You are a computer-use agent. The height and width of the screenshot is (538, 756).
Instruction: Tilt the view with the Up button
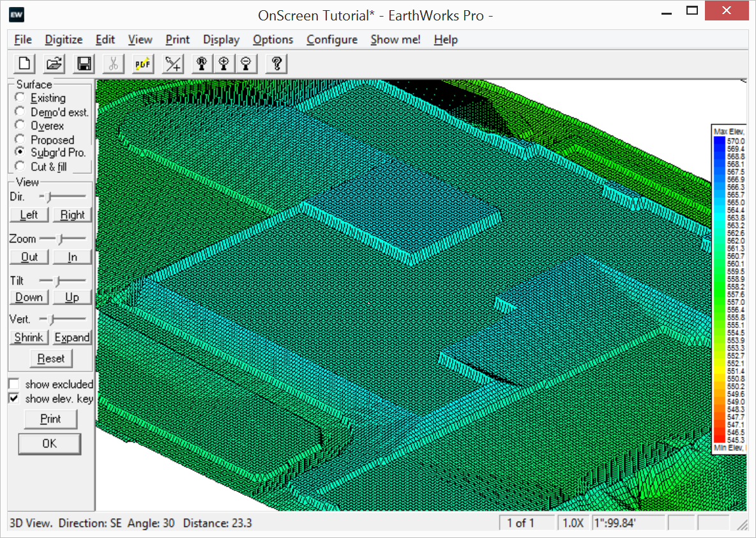coord(72,297)
